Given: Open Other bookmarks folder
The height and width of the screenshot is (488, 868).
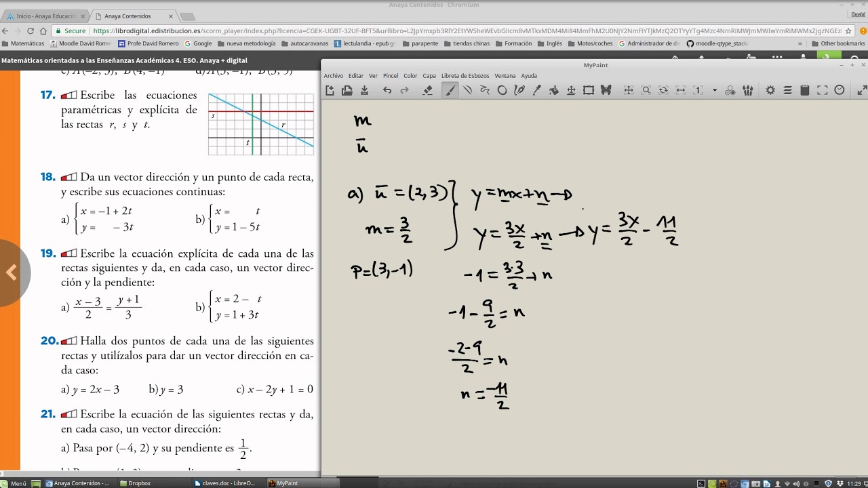Looking at the screenshot, I should pos(838,43).
